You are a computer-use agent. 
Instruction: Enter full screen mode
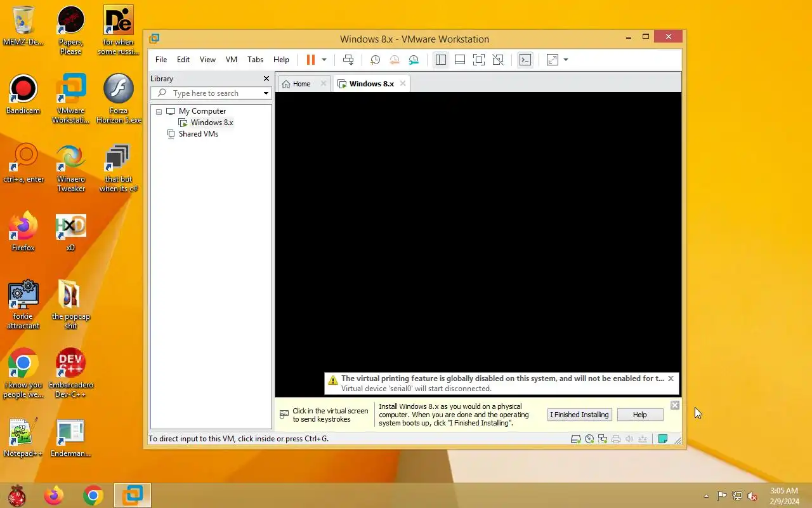pyautogui.click(x=479, y=60)
